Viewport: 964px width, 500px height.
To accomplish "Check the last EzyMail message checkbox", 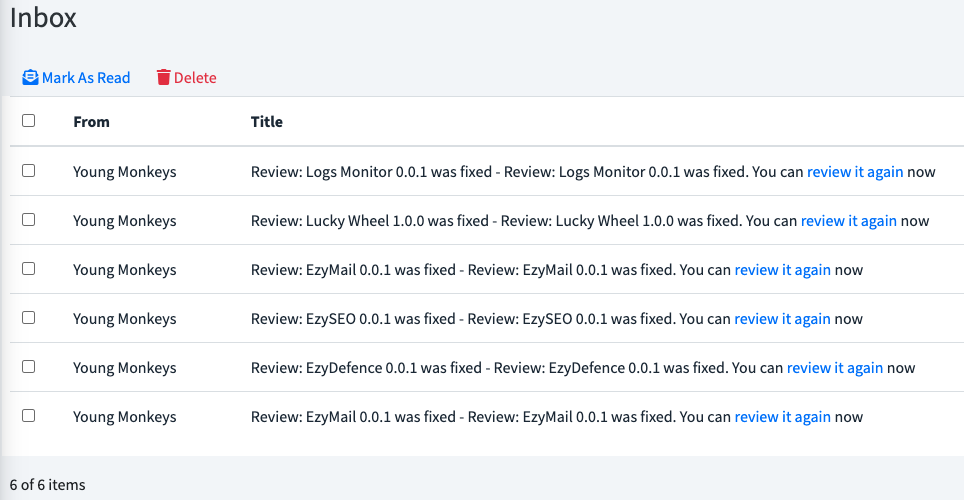I will tap(28, 416).
